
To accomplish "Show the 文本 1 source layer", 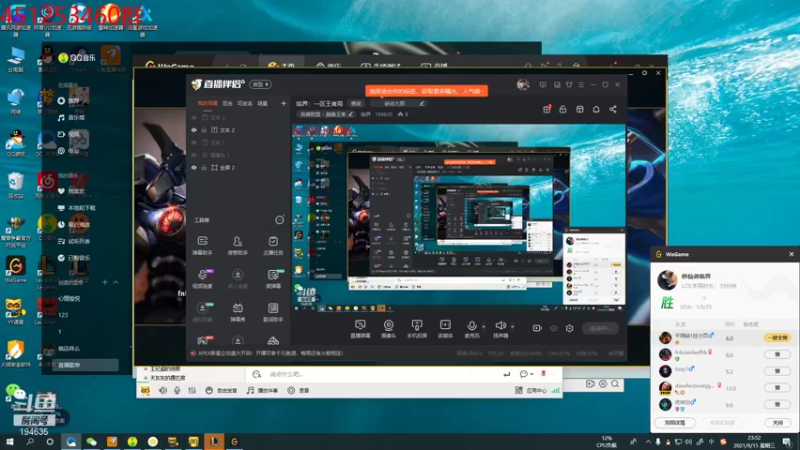I will pyautogui.click(x=194, y=142).
